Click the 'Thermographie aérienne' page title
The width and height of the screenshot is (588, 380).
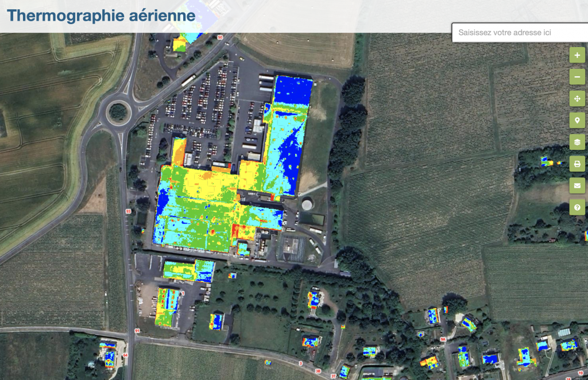coord(101,15)
